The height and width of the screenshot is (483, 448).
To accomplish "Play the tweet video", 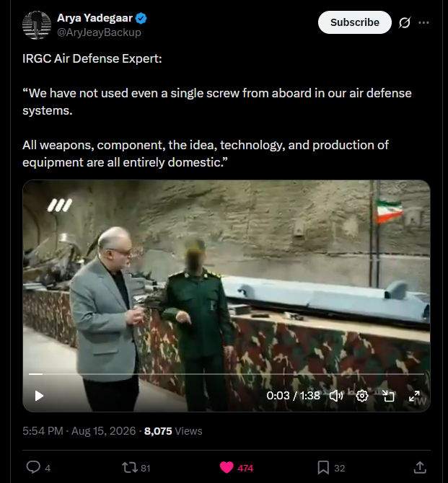I will click(39, 396).
